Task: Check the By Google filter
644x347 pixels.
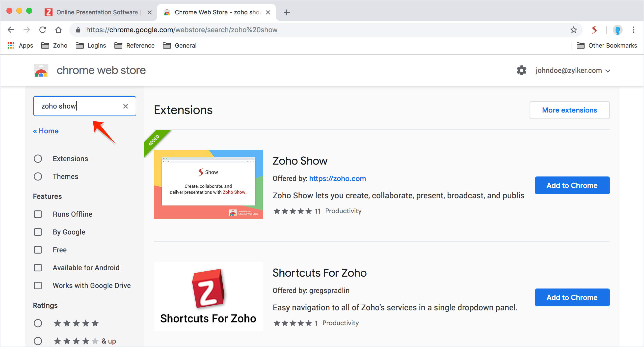Action: pyautogui.click(x=38, y=232)
